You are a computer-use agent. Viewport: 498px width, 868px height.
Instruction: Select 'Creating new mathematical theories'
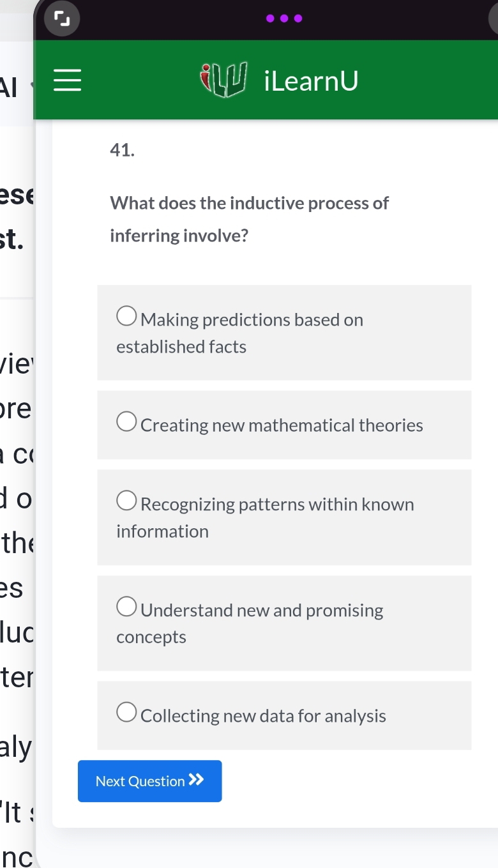coord(125,420)
